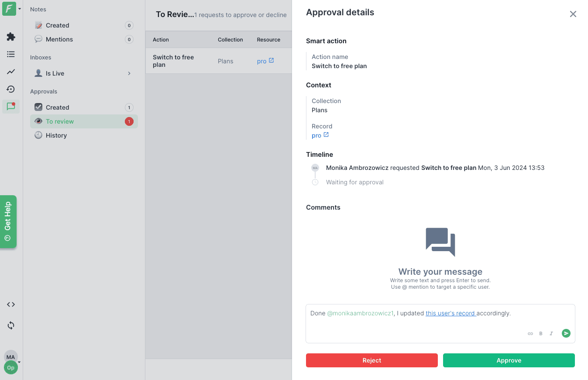This screenshot has width=588, height=380.
Task: Click the red To review count badge
Action: [x=129, y=121]
